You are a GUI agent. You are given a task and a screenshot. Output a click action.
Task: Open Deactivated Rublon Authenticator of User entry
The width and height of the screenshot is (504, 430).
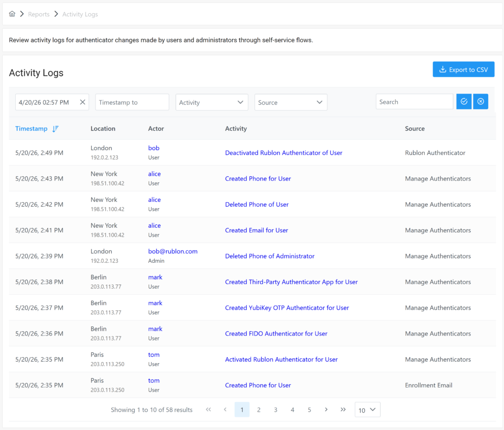click(283, 153)
